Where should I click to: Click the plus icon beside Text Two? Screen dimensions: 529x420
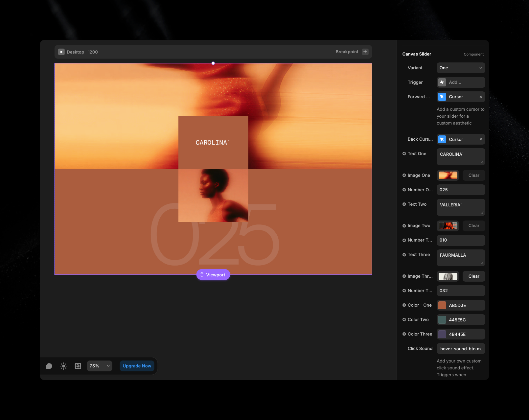(404, 204)
